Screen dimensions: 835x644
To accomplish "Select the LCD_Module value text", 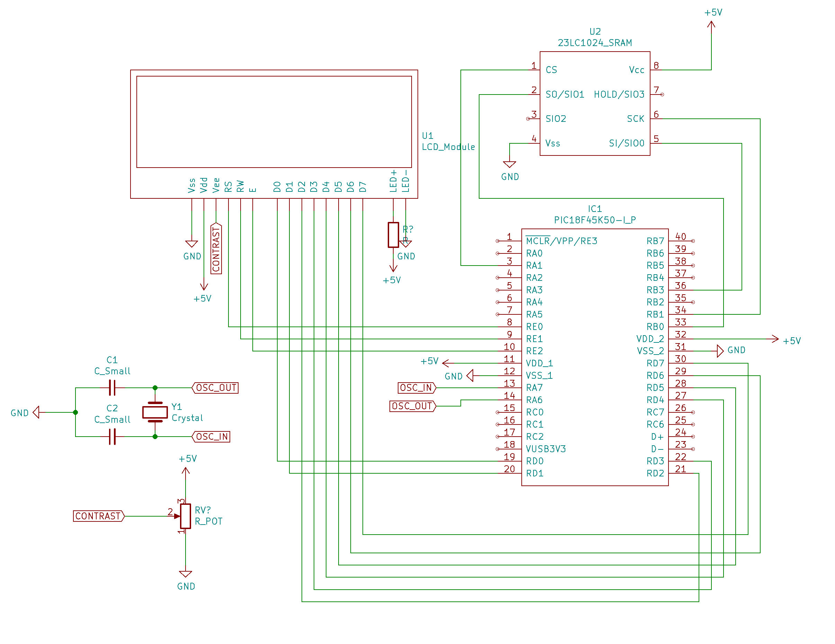I will (x=448, y=147).
